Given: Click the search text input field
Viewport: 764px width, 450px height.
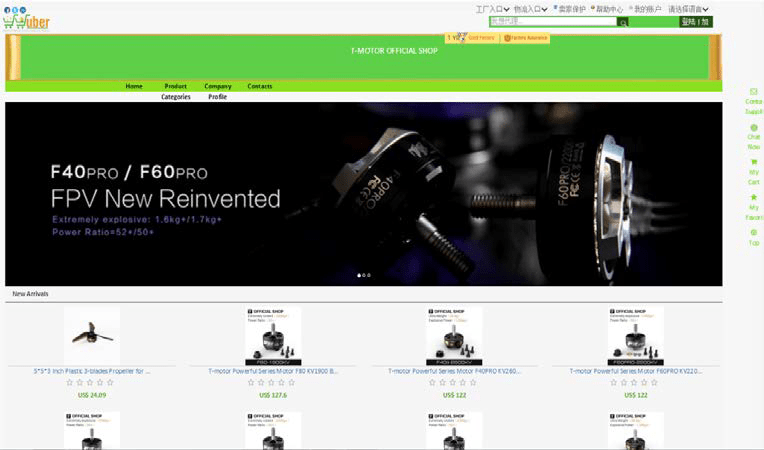Looking at the screenshot, I should tap(552, 21).
